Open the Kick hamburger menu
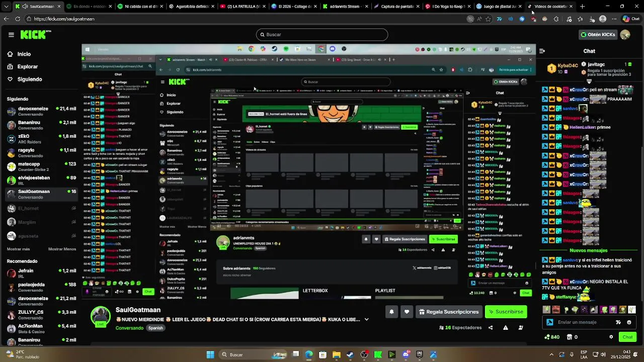644x362 pixels. pos(11,35)
